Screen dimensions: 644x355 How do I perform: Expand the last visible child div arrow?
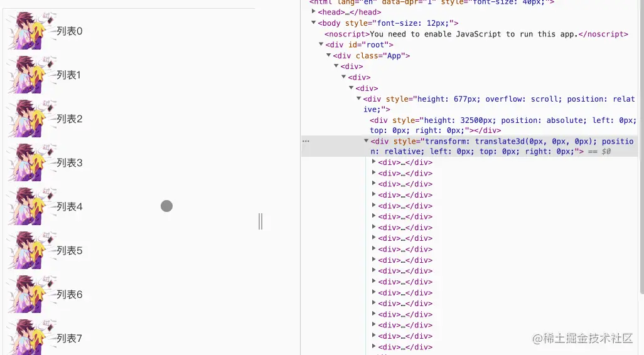373,346
